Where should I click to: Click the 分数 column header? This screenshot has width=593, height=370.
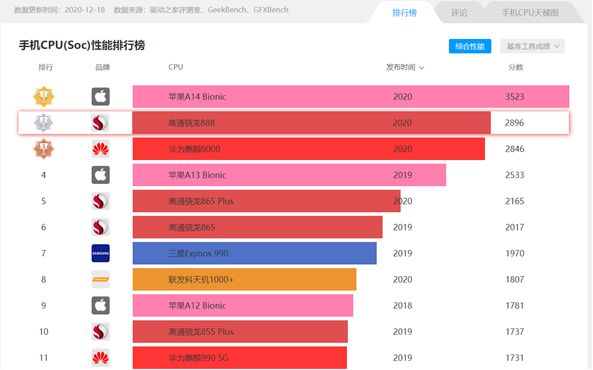click(515, 67)
